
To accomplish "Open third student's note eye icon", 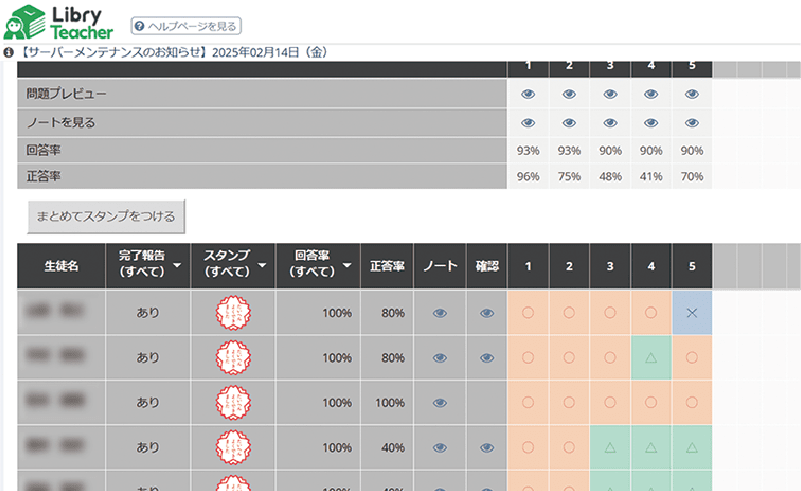I will click(439, 403).
